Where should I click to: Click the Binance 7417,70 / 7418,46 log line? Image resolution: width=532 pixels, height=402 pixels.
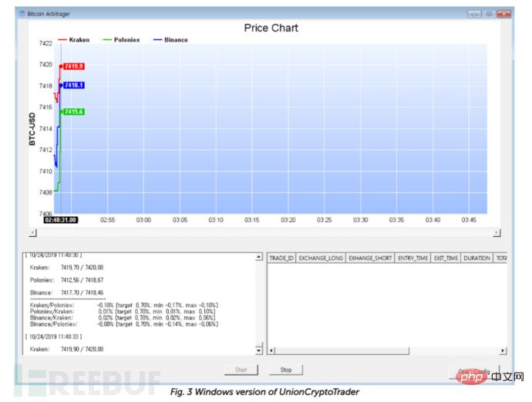66,292
